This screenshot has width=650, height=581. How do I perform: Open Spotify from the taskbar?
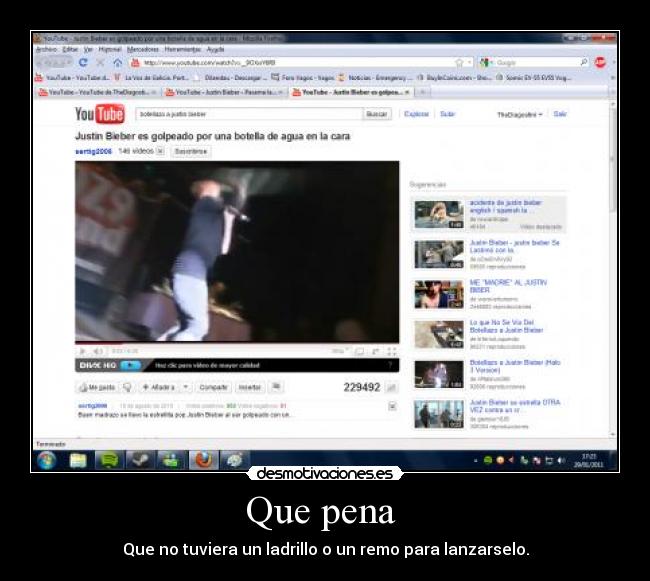[x=109, y=460]
